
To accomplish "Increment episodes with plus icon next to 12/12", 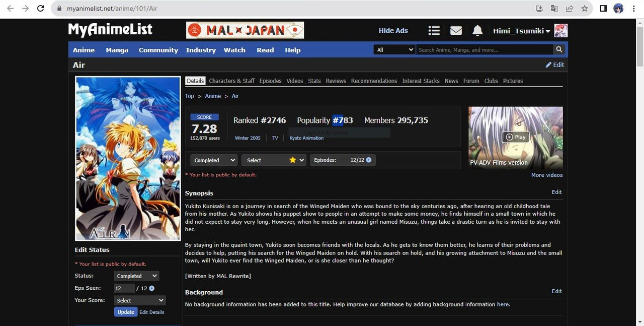I will pos(369,160).
